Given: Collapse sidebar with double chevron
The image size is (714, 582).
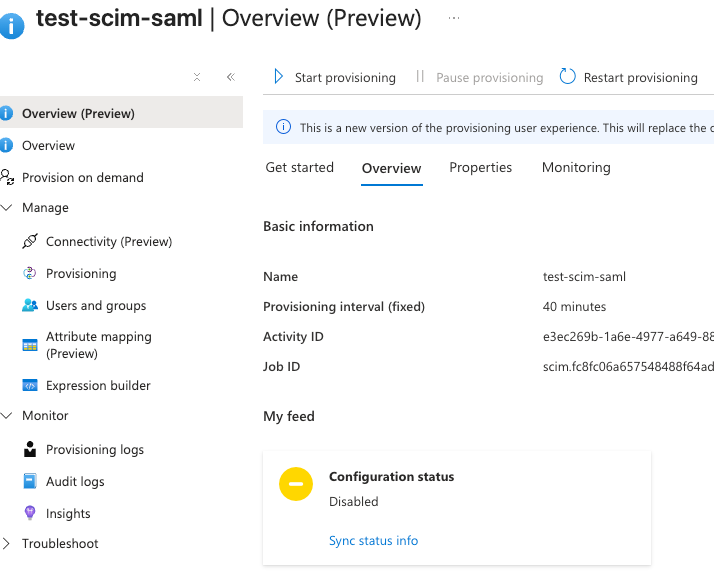Looking at the screenshot, I should point(230,77).
